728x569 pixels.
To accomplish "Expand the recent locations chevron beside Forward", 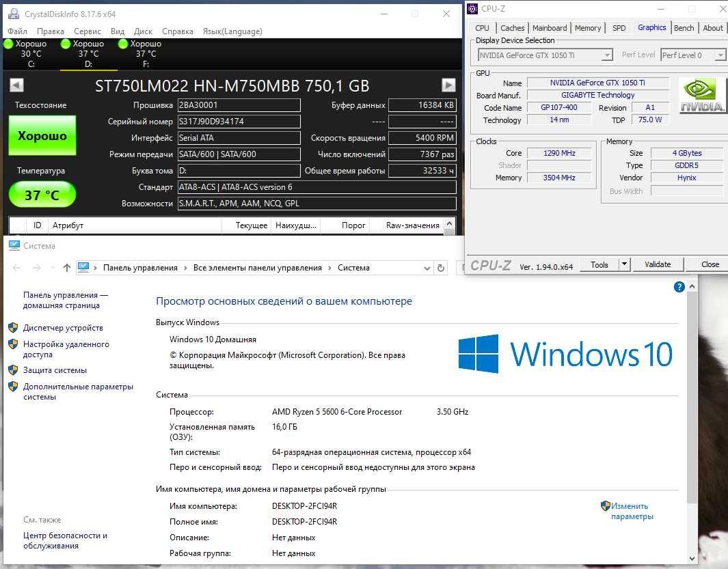I will (x=53, y=268).
